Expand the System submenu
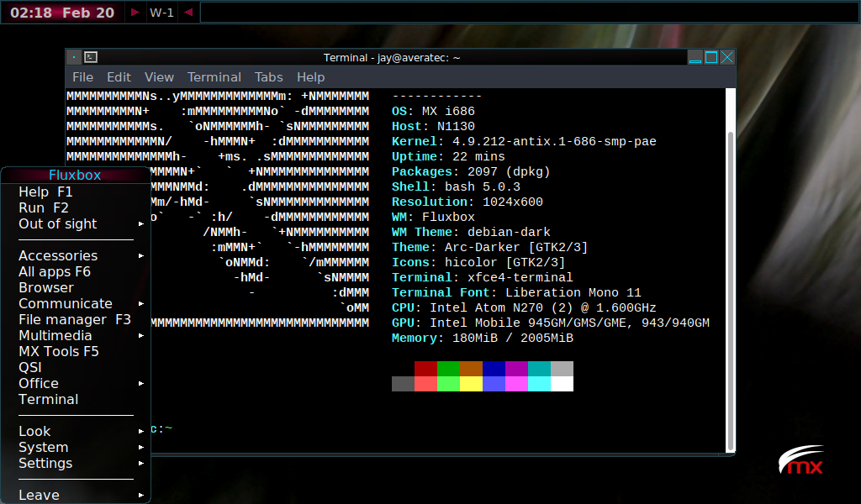 click(76, 447)
